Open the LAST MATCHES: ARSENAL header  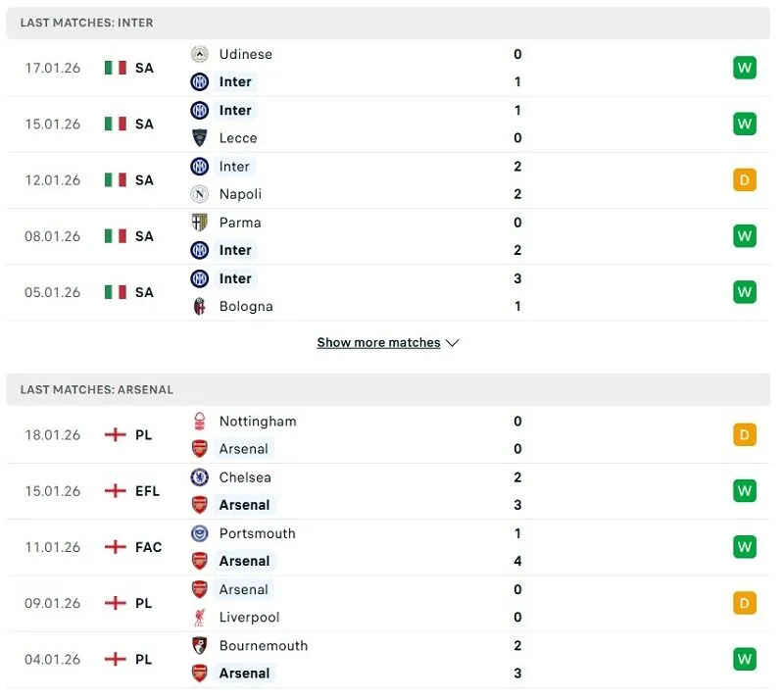(x=98, y=389)
